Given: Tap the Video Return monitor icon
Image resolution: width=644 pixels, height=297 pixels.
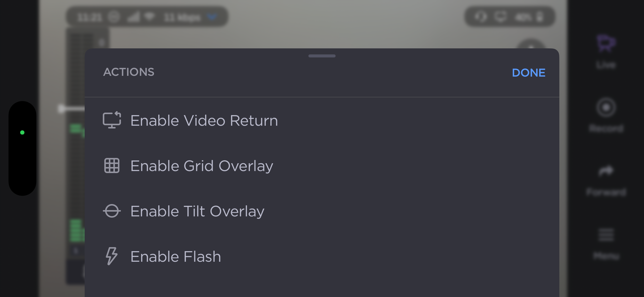Looking at the screenshot, I should (112, 120).
